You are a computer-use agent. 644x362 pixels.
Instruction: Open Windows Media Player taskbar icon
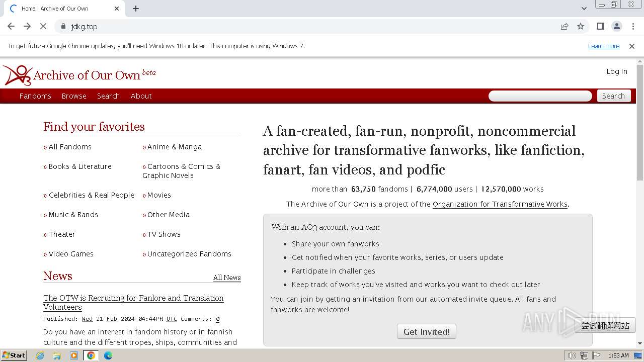click(x=74, y=355)
